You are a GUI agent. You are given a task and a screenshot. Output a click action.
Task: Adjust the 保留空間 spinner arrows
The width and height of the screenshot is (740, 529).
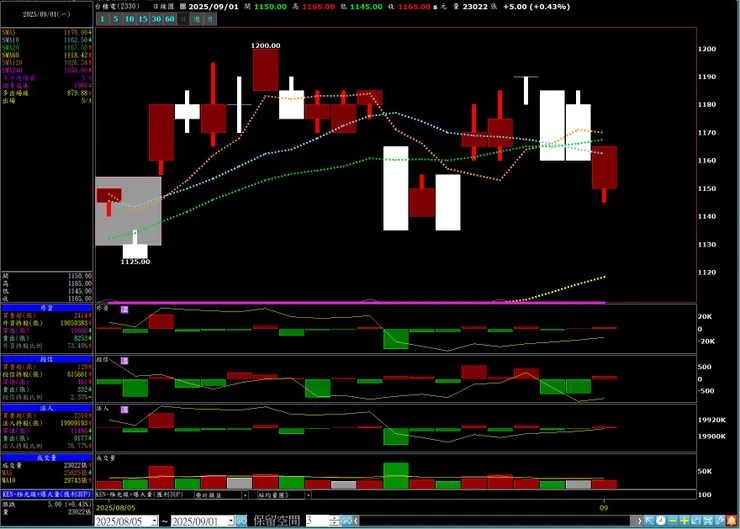334,521
